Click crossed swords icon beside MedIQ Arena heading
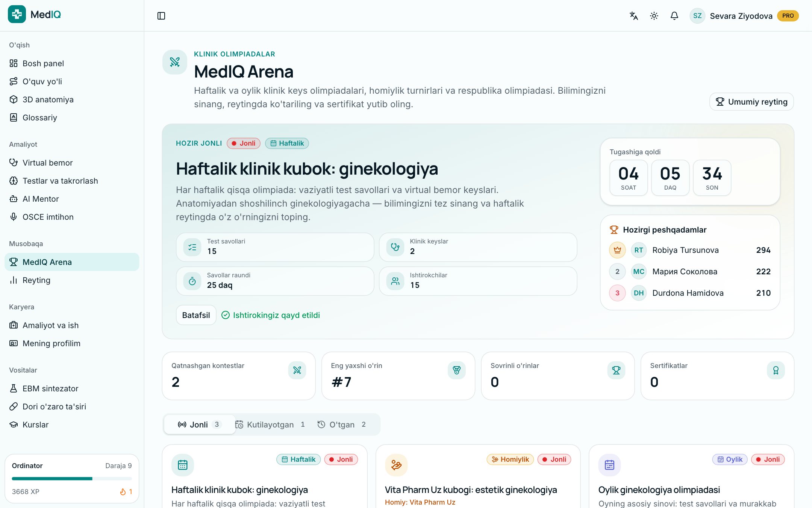The width and height of the screenshot is (812, 508). click(175, 62)
